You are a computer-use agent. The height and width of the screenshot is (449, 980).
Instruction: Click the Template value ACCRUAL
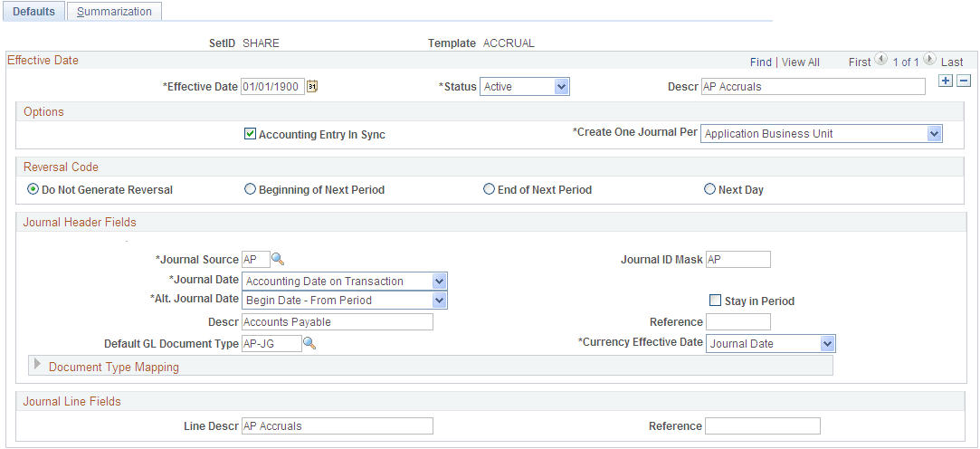tap(509, 43)
